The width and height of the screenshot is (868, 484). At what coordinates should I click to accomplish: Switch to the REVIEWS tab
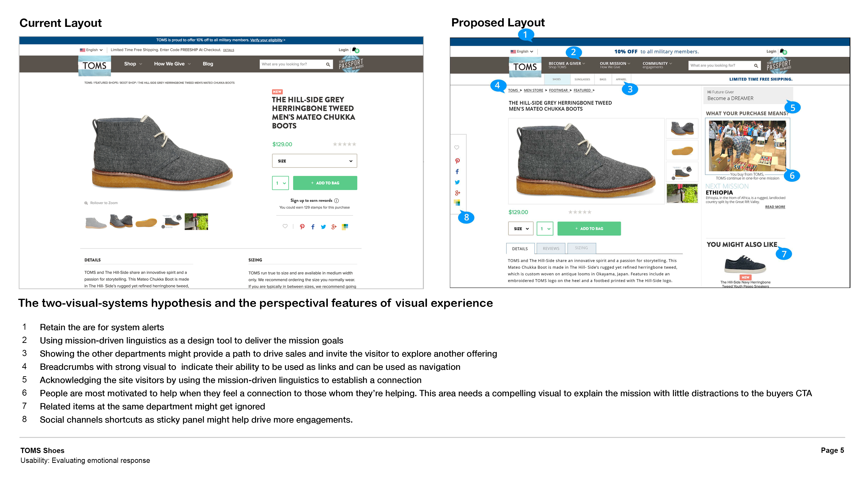point(551,249)
